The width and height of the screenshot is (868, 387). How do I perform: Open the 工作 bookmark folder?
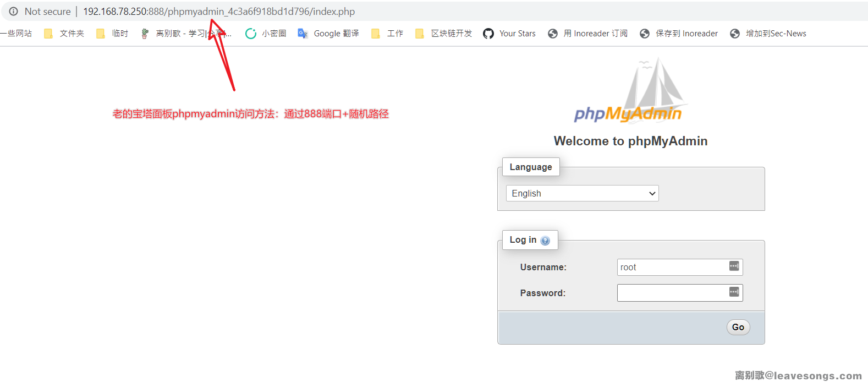click(x=387, y=34)
